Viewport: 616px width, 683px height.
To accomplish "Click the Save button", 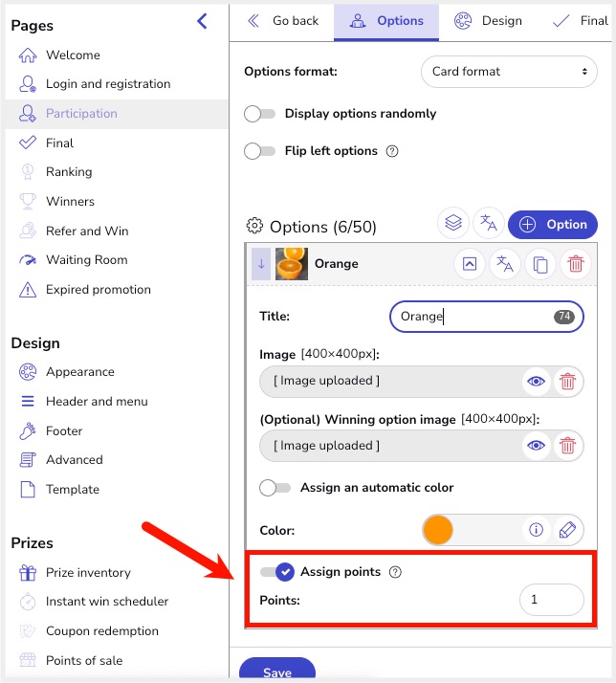I will (276, 672).
